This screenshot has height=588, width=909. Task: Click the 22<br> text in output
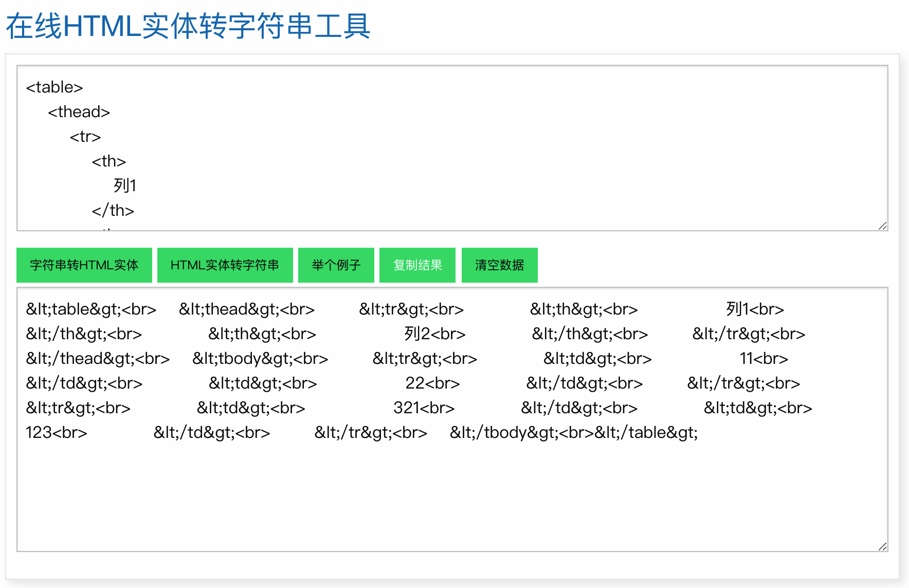pyautogui.click(x=433, y=383)
